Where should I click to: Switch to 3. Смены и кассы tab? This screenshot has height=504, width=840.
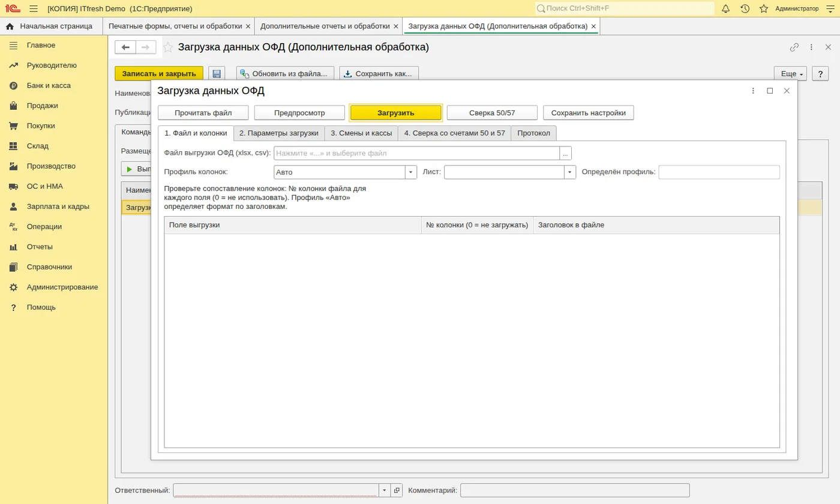pos(361,133)
